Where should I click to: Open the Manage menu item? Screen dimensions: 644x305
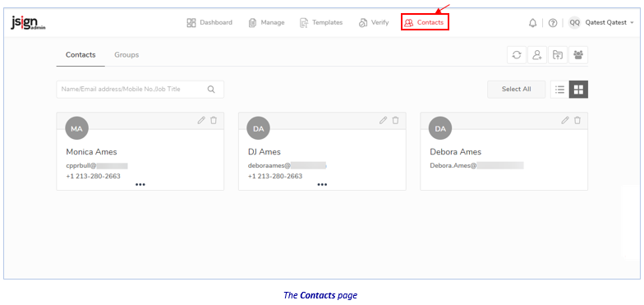point(266,23)
